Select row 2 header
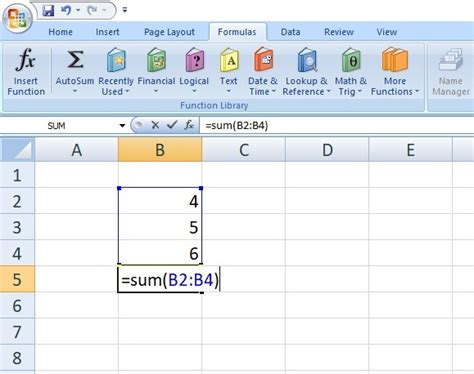Screen dimensions: 474x374 click(17, 201)
